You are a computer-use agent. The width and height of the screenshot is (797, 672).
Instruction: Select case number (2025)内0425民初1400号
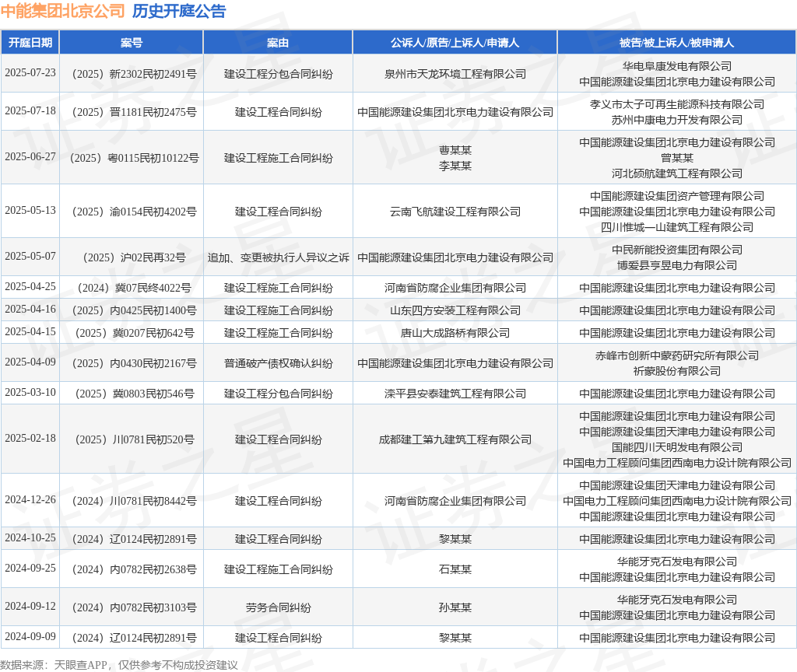click(134, 310)
